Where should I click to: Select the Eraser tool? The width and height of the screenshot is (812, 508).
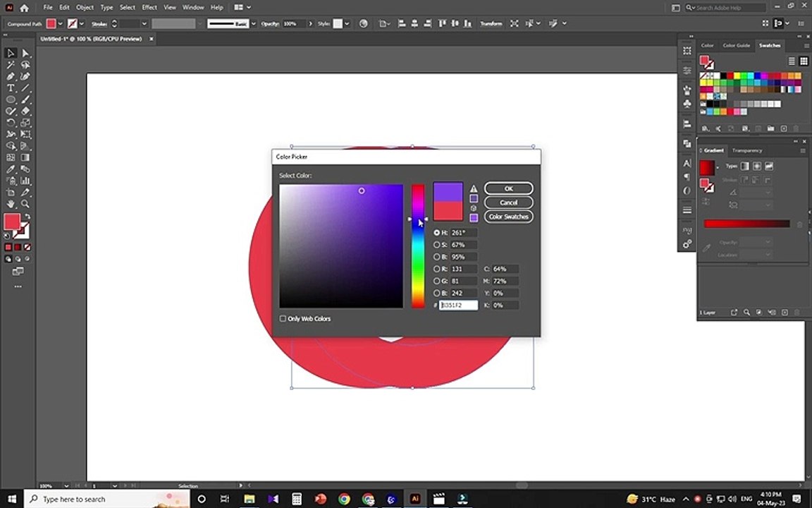pos(25,111)
